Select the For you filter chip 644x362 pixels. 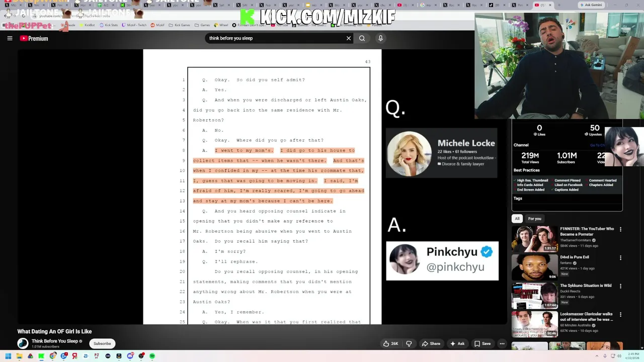534,219
